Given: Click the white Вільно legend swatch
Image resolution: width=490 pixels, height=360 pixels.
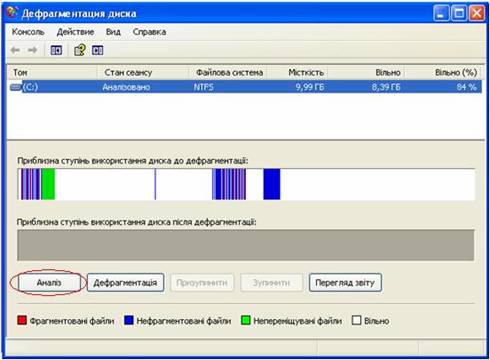Looking at the screenshot, I should (x=356, y=320).
